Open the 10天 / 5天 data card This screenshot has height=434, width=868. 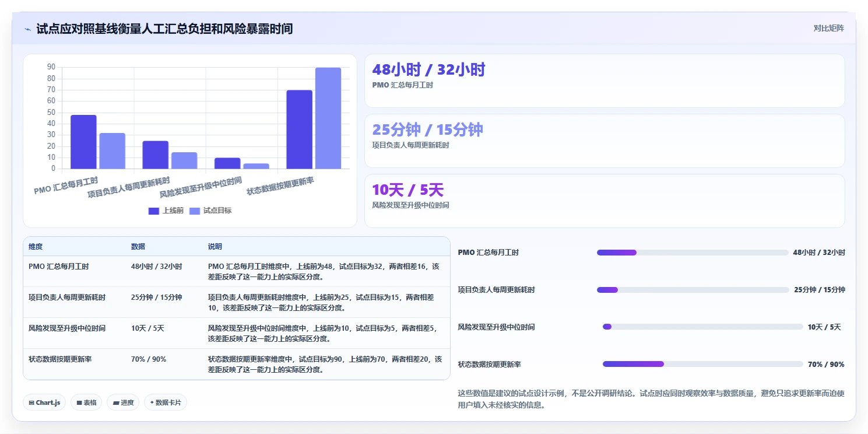tap(605, 201)
